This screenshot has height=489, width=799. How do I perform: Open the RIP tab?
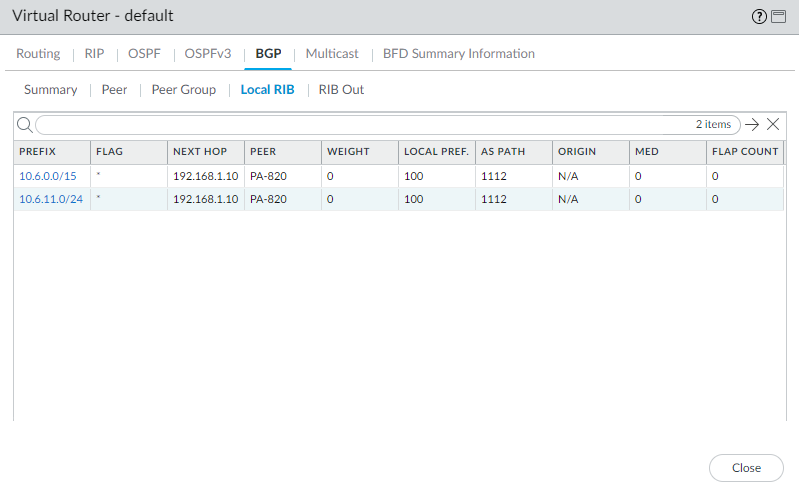[94, 54]
